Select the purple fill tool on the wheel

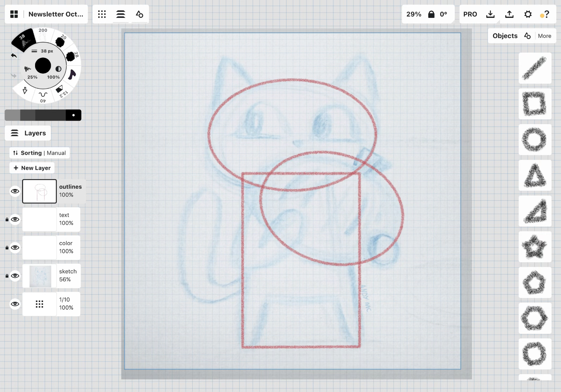pyautogui.click(x=72, y=74)
